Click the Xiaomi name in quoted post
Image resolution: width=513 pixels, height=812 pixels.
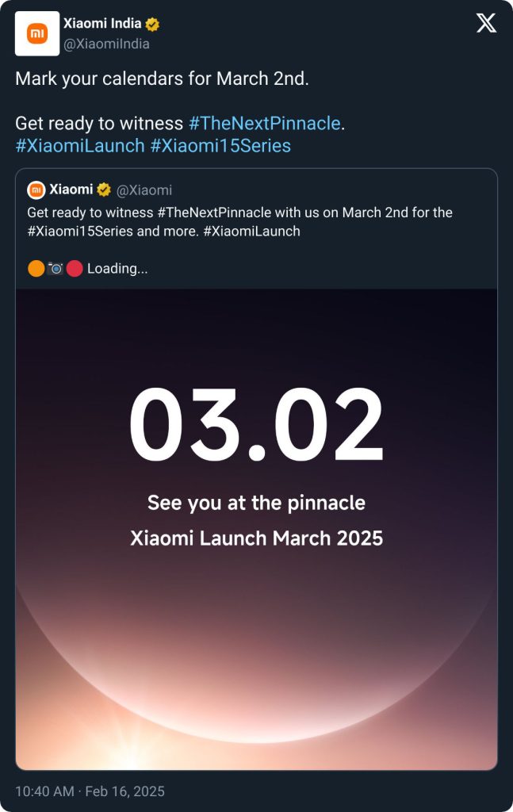tap(71, 190)
